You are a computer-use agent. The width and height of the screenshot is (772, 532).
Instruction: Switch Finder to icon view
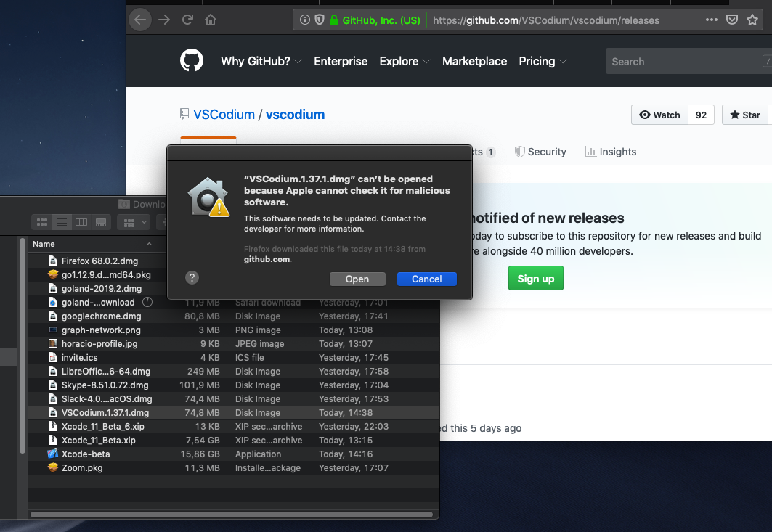pyautogui.click(x=42, y=222)
